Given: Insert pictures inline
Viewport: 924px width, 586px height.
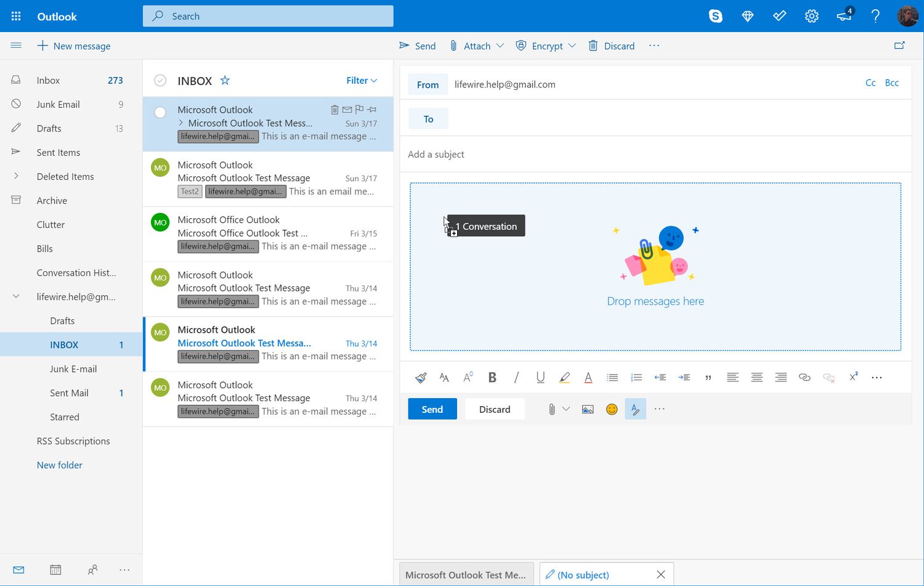Looking at the screenshot, I should click(588, 409).
